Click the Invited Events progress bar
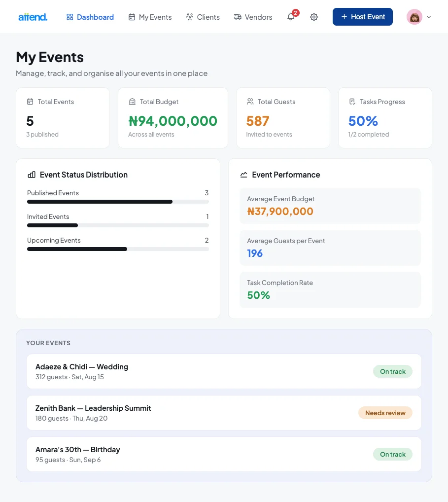The height and width of the screenshot is (502, 448). click(118, 225)
